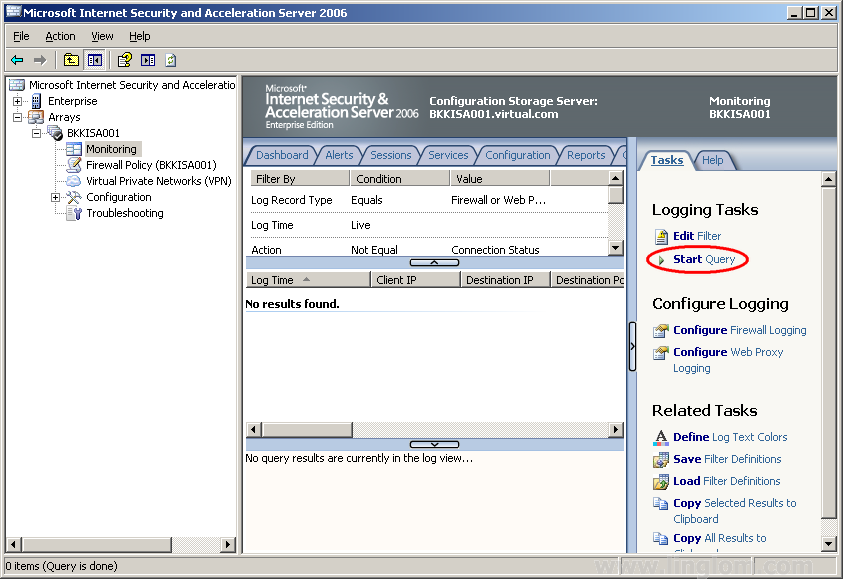Collapse the BKKISA001 tree node
This screenshot has height=579, width=843.
tap(36, 133)
